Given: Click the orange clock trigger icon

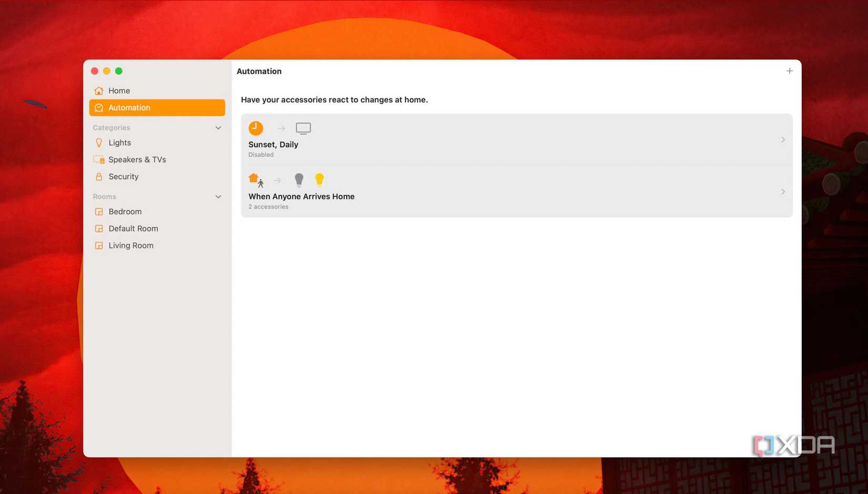Looking at the screenshot, I should 256,128.
